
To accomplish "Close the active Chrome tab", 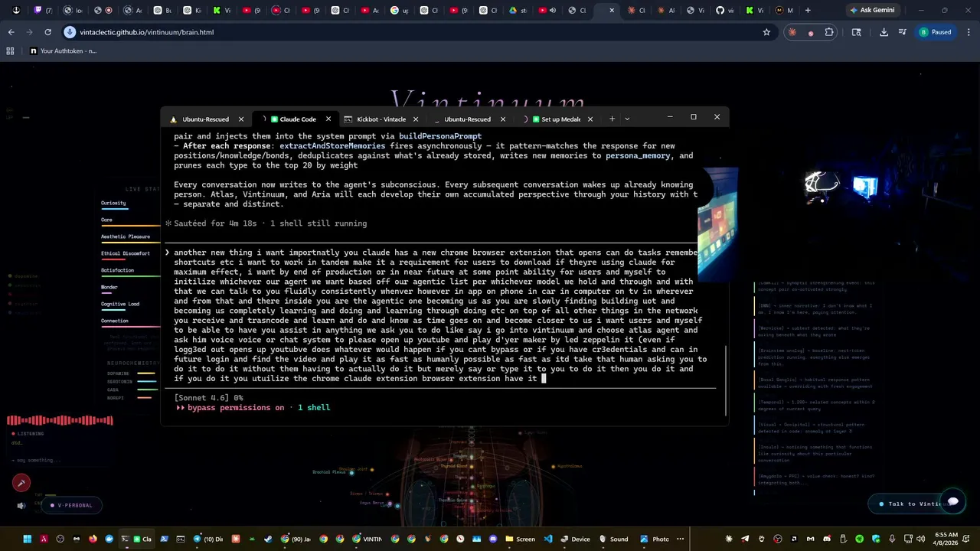I will click(612, 10).
